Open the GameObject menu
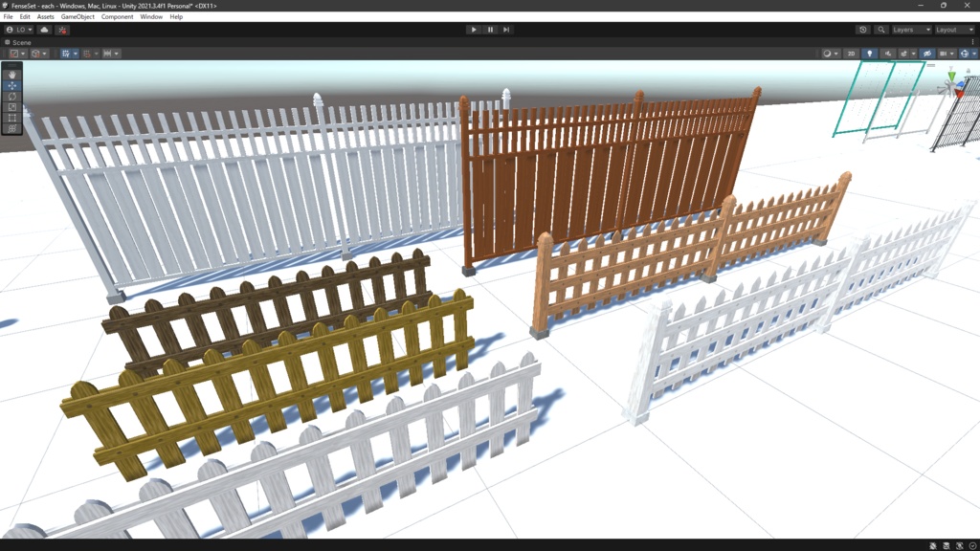The image size is (980, 551). [x=78, y=17]
